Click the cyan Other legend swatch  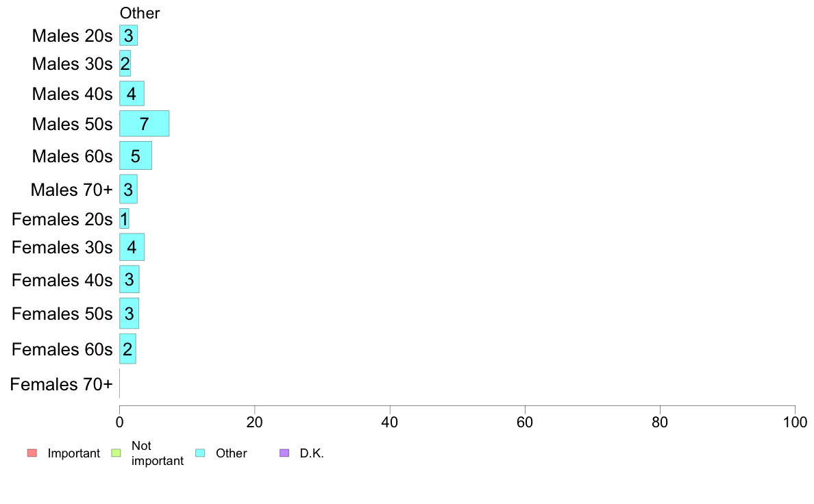pyautogui.click(x=200, y=453)
